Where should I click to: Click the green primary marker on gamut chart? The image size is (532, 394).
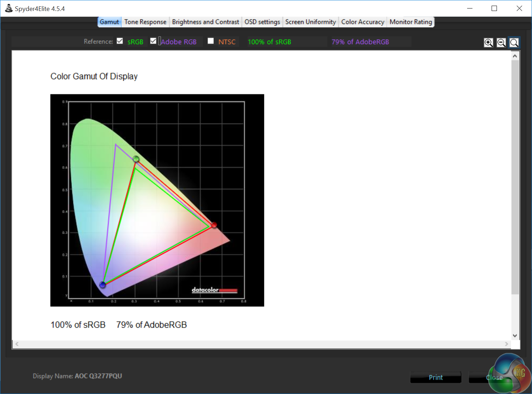point(136,159)
